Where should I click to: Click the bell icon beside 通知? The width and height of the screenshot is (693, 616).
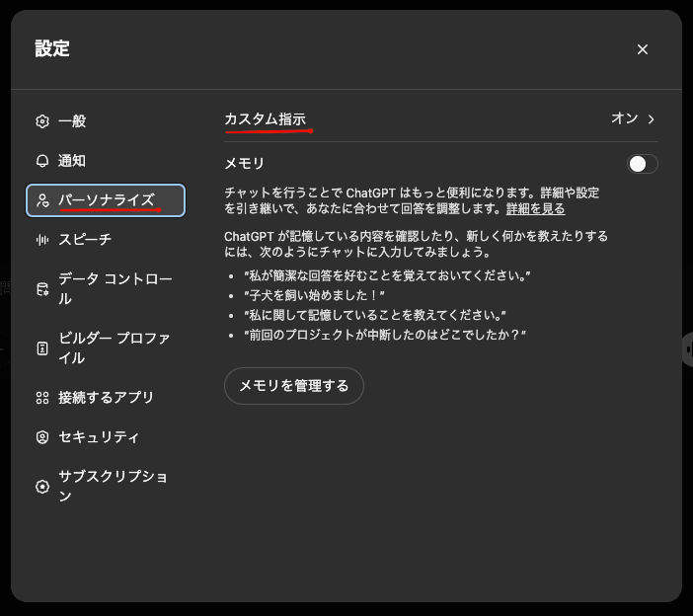(42, 161)
